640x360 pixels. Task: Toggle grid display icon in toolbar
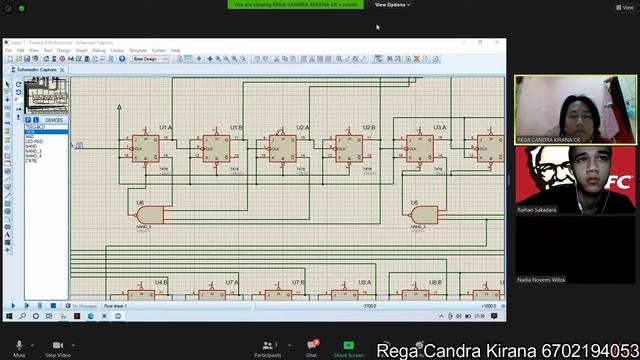click(189, 59)
